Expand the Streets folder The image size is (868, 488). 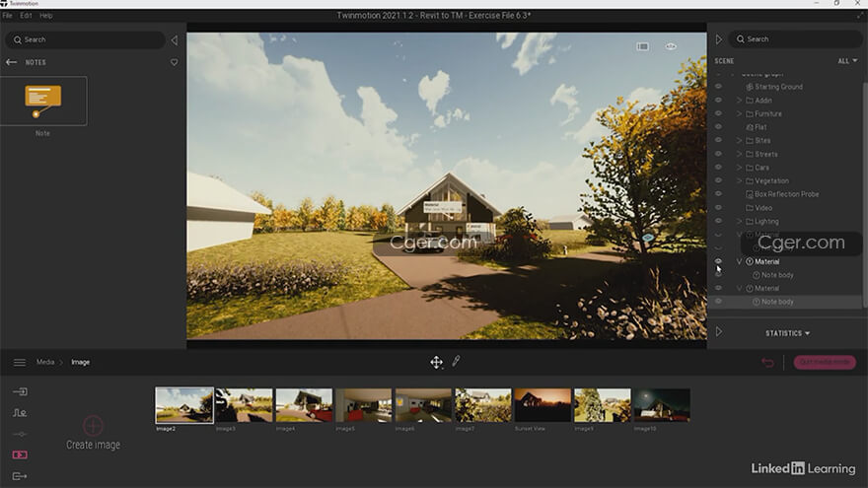pyautogui.click(x=739, y=154)
